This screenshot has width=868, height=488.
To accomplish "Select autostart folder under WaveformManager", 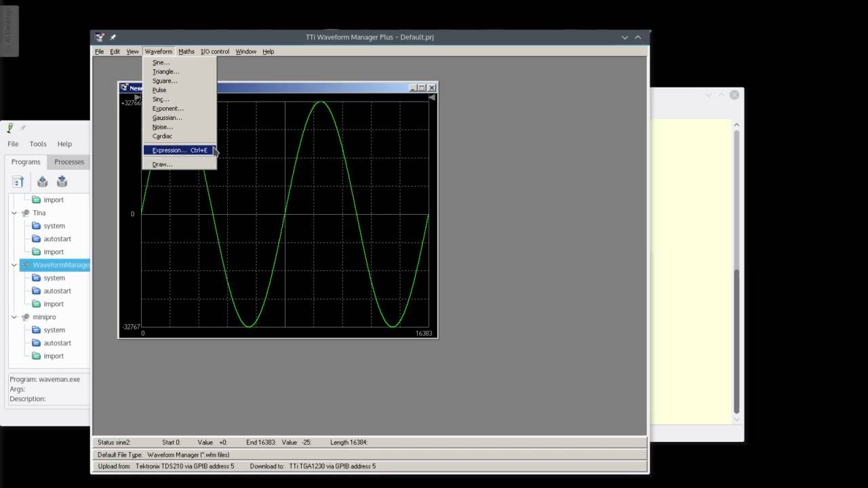I will (x=57, y=291).
